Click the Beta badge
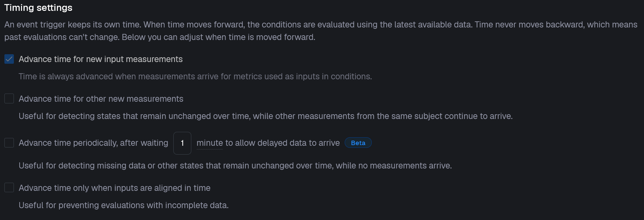This screenshot has width=644, height=220. pyautogui.click(x=358, y=143)
